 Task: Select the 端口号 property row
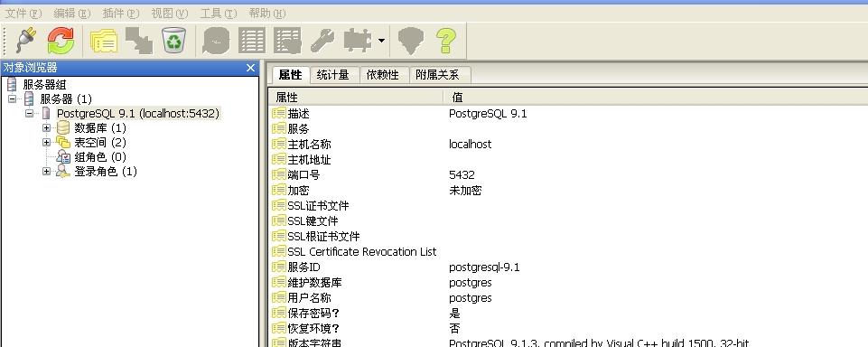click(568, 175)
